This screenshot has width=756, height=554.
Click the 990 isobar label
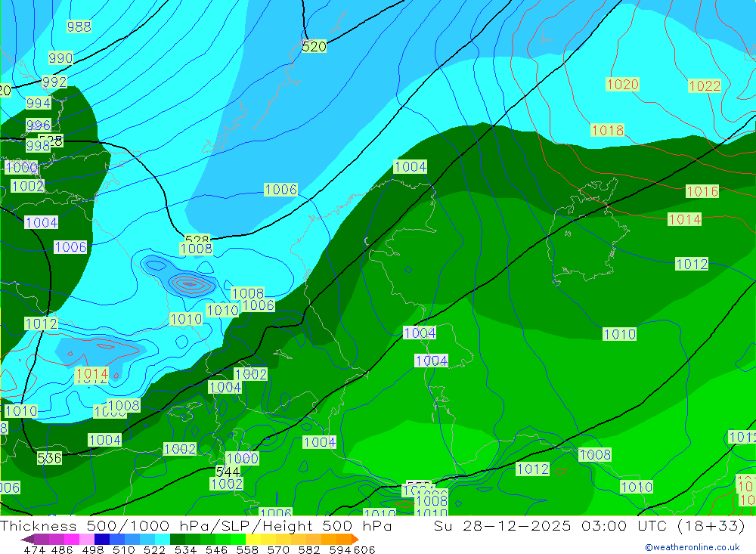(x=60, y=58)
